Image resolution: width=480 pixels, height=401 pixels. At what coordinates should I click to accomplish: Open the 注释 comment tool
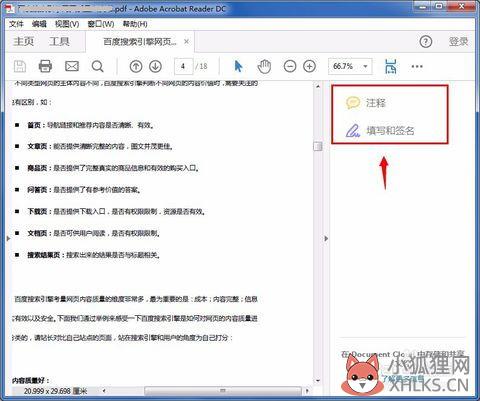pyautogui.click(x=366, y=103)
